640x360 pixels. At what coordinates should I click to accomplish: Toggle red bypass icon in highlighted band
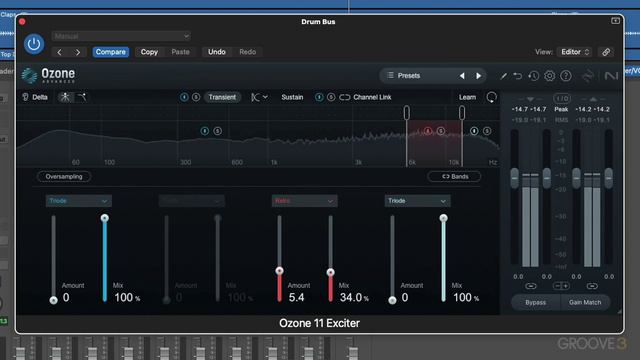point(428,131)
